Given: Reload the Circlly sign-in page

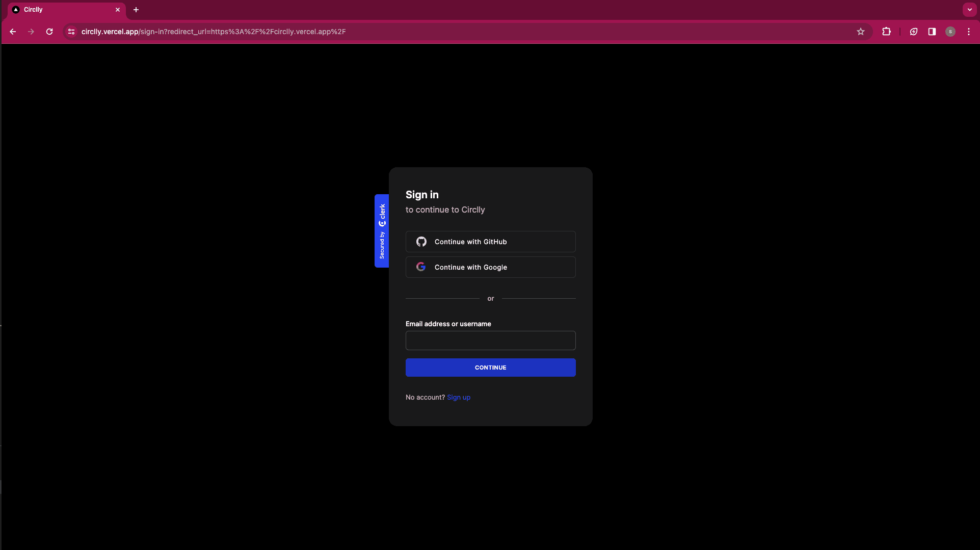Looking at the screenshot, I should (x=49, y=32).
